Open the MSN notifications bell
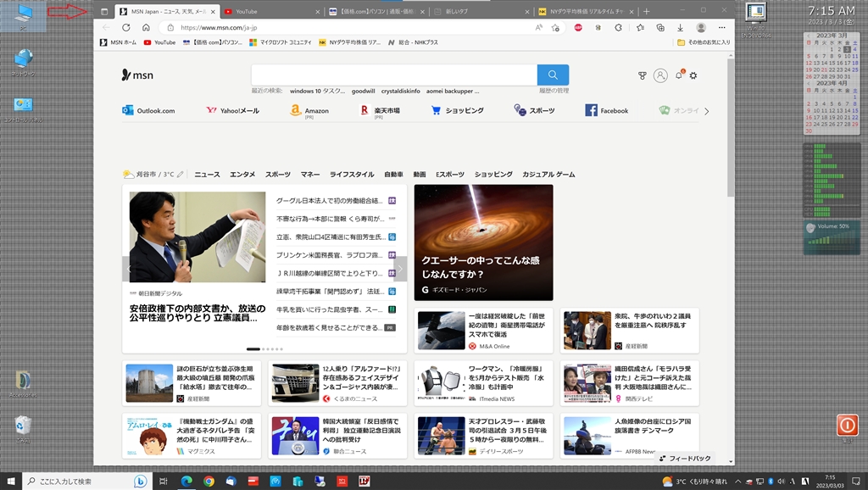868x490 pixels. (679, 75)
